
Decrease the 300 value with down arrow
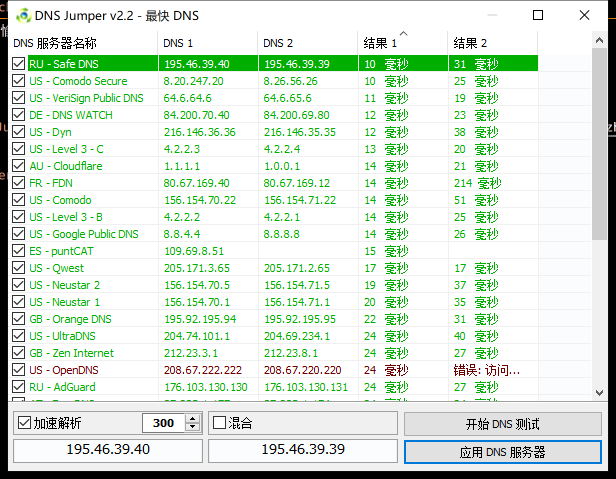tap(192, 428)
